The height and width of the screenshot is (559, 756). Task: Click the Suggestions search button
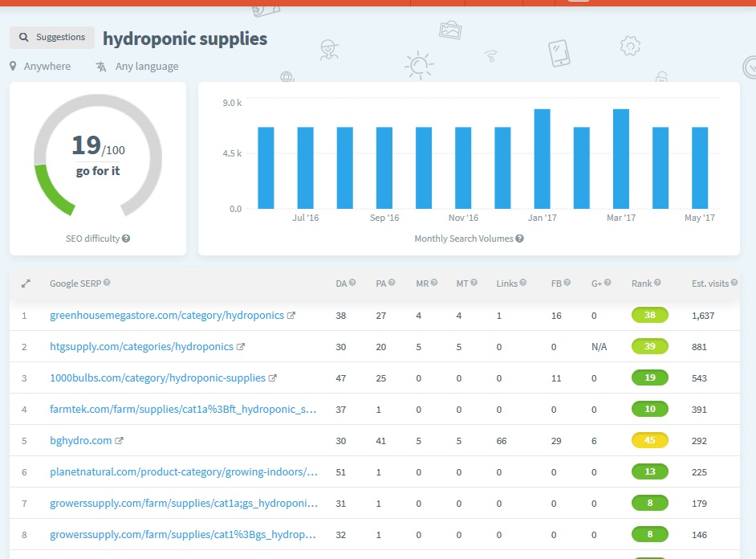(x=52, y=37)
